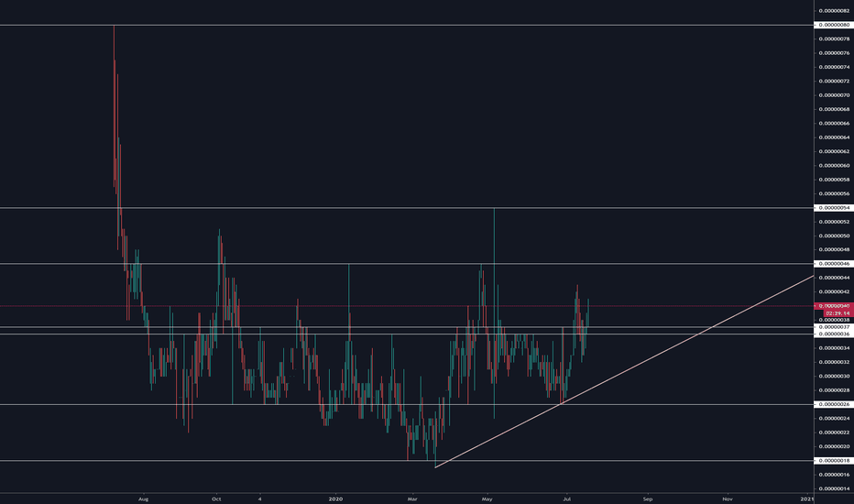Click the 0.00000068 price axis value
The height and width of the screenshot is (504, 854).
[x=835, y=110]
